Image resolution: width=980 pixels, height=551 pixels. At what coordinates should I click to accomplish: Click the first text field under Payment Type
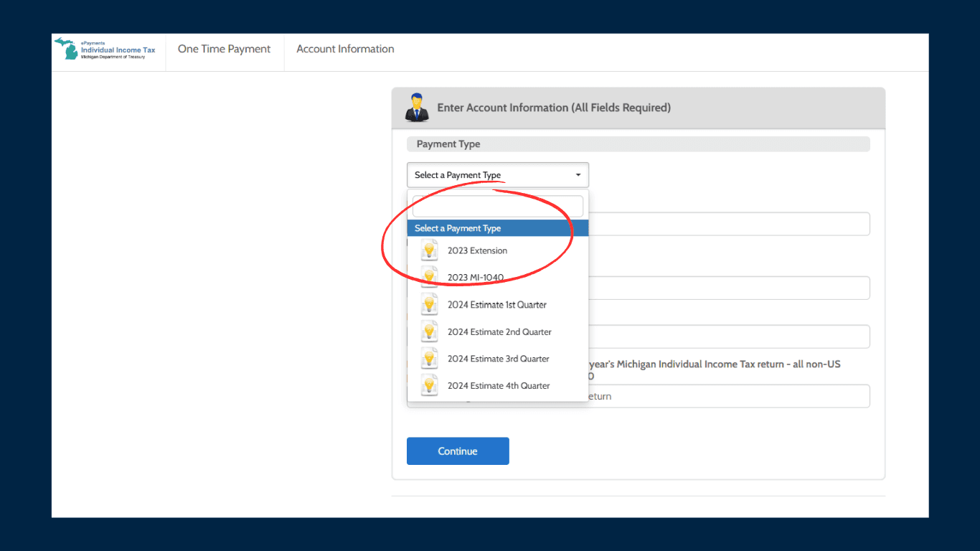click(728, 224)
